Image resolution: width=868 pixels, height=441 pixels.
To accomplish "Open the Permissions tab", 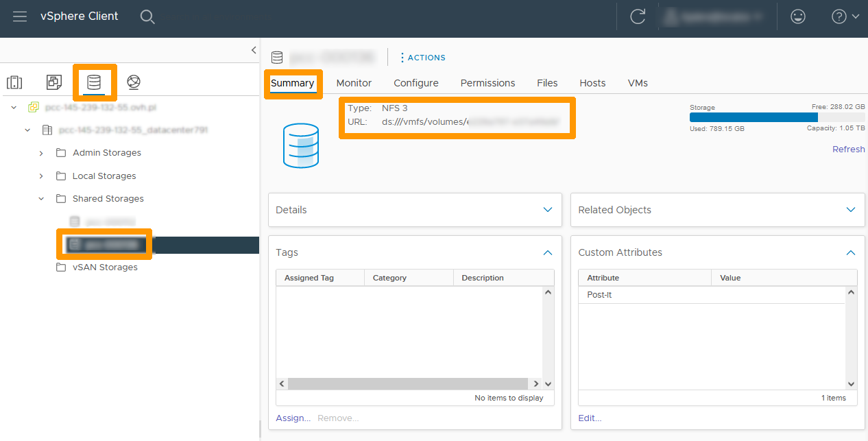I will click(x=487, y=83).
